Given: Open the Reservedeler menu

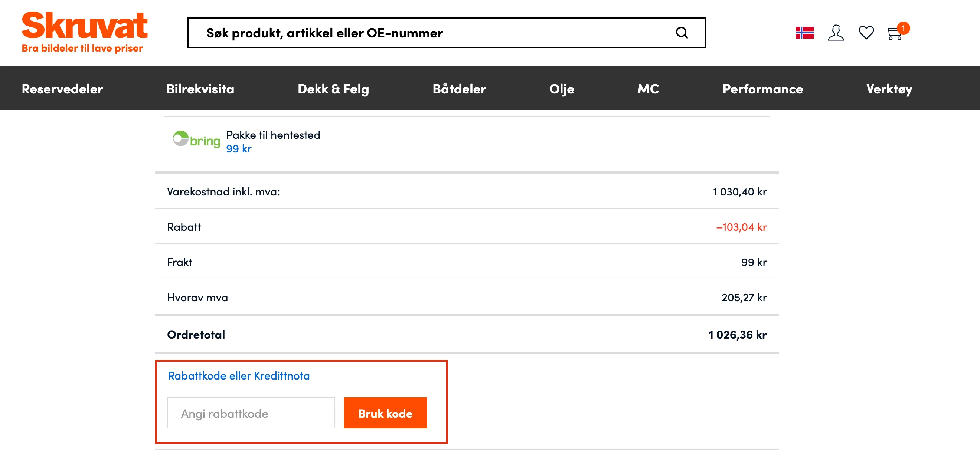Looking at the screenshot, I should (62, 89).
